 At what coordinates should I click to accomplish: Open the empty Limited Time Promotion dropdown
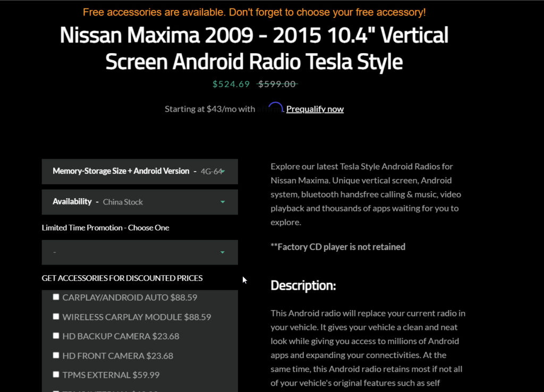[x=140, y=252]
